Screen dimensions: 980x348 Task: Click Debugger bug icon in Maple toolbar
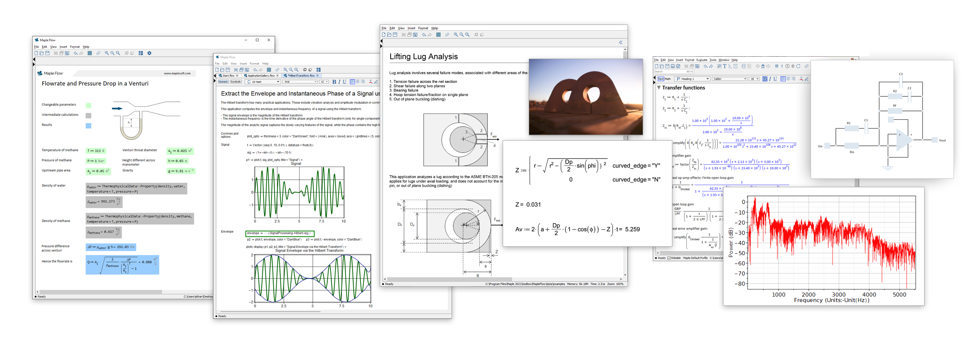(x=793, y=66)
